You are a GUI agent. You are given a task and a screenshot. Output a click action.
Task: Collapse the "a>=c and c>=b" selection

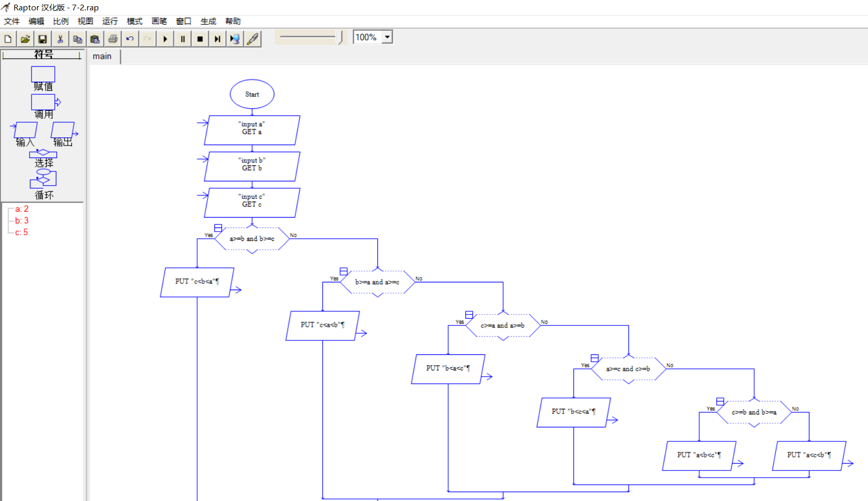tap(595, 358)
